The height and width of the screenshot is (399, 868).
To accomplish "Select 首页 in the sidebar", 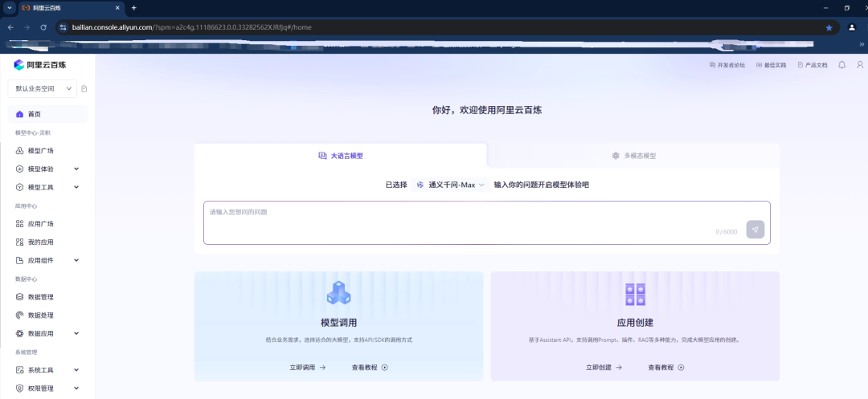I will [47, 114].
